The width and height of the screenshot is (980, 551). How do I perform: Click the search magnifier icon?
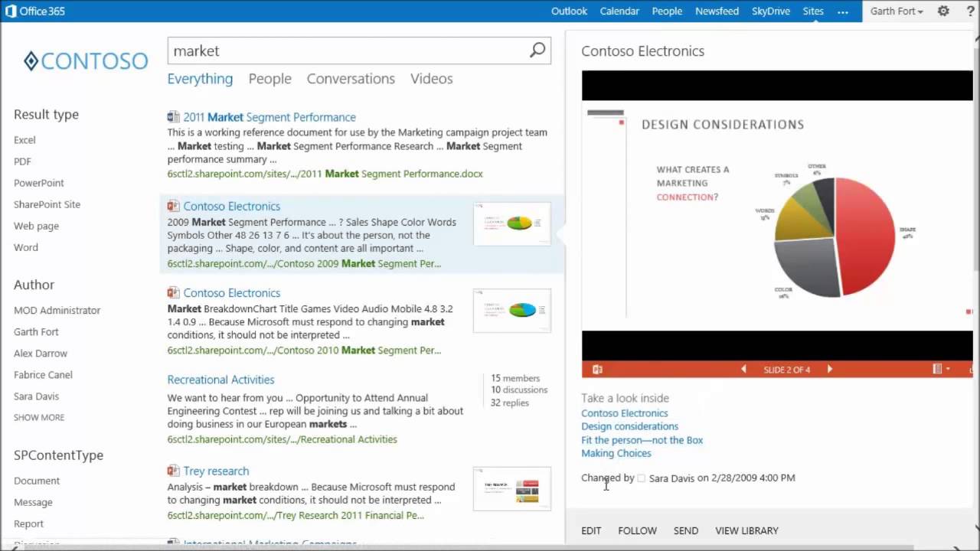click(537, 51)
